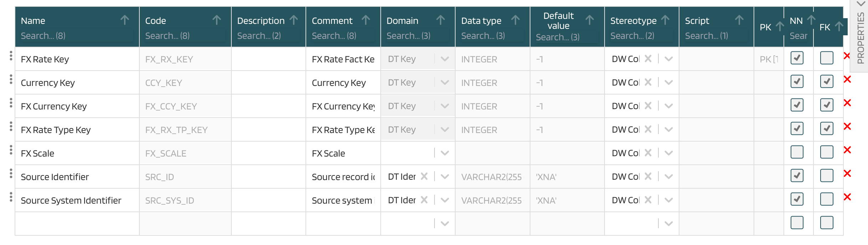Enable FK for FX Scale
Image resolution: width=868 pixels, height=245 pixels.
(x=827, y=152)
